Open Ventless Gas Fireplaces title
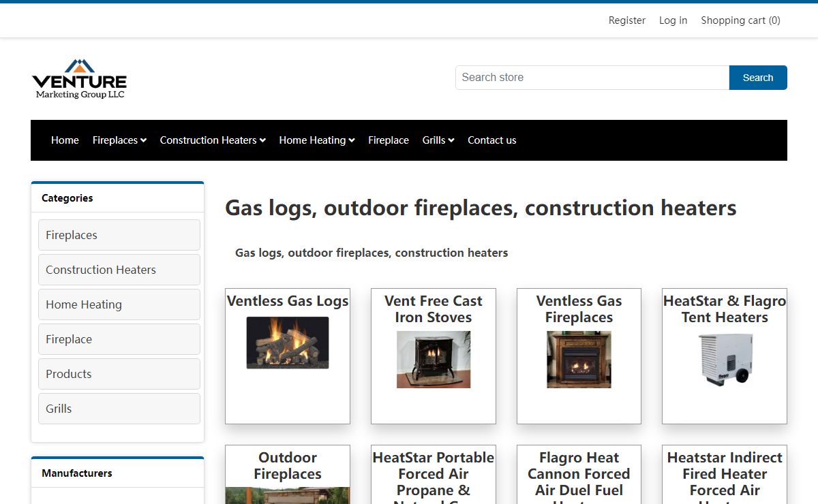Screen dimensions: 818x504 tap(579, 309)
